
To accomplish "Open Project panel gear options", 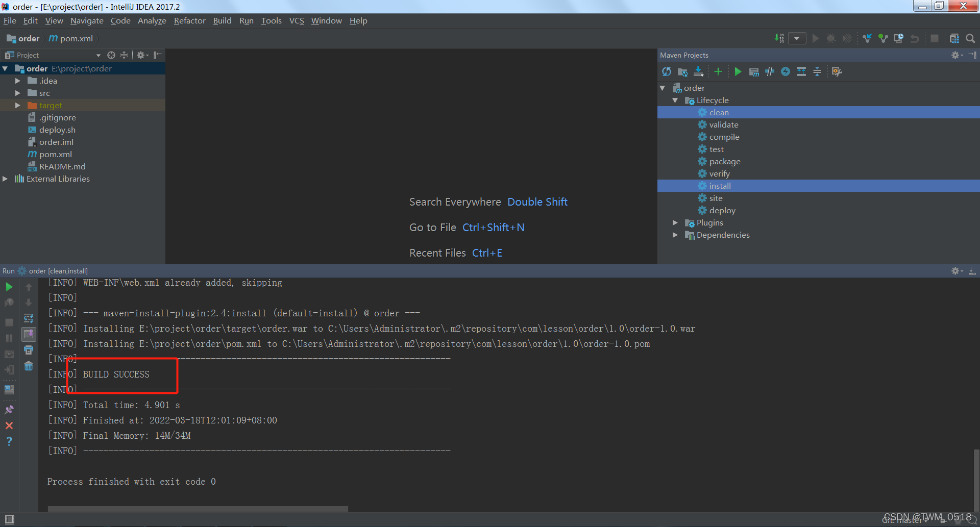I will [x=142, y=55].
